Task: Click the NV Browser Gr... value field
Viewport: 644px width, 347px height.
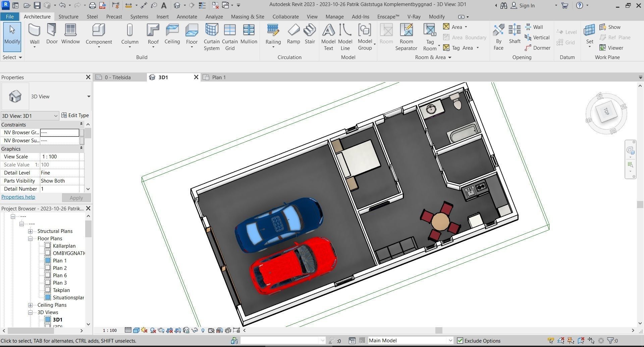Action: click(x=59, y=133)
